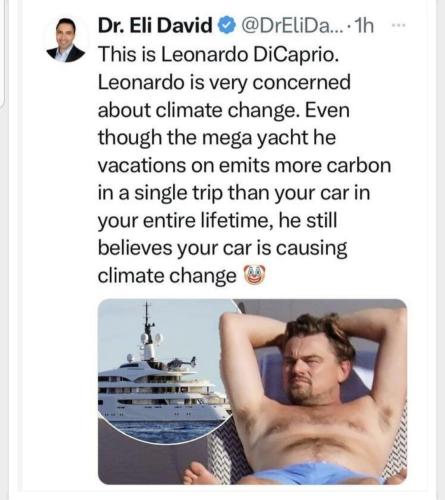Click the blue verified badge

pyautogui.click(x=227, y=26)
